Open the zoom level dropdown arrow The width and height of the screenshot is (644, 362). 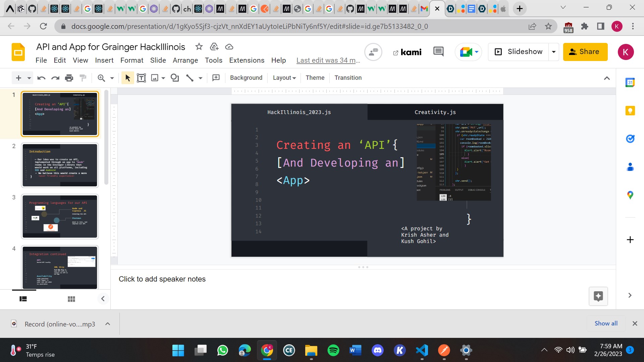(x=112, y=78)
